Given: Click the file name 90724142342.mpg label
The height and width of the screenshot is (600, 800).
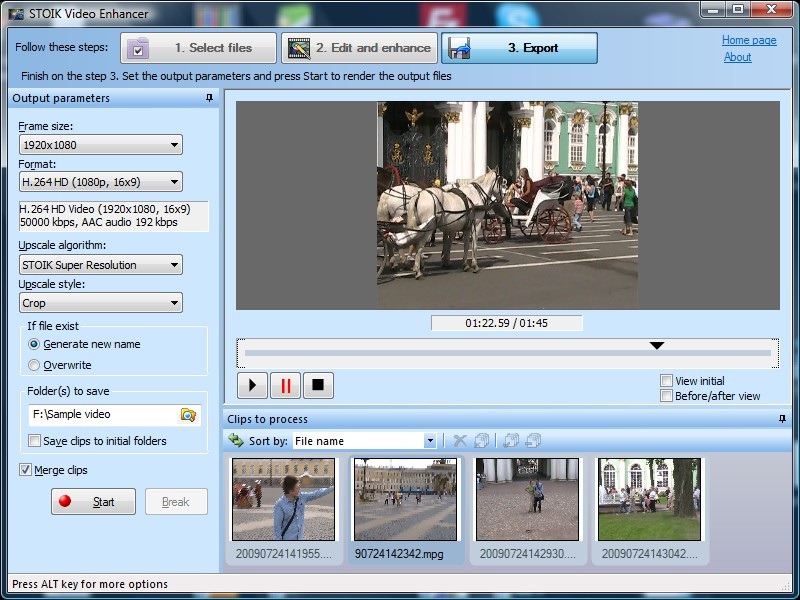Looking at the screenshot, I should [399, 554].
